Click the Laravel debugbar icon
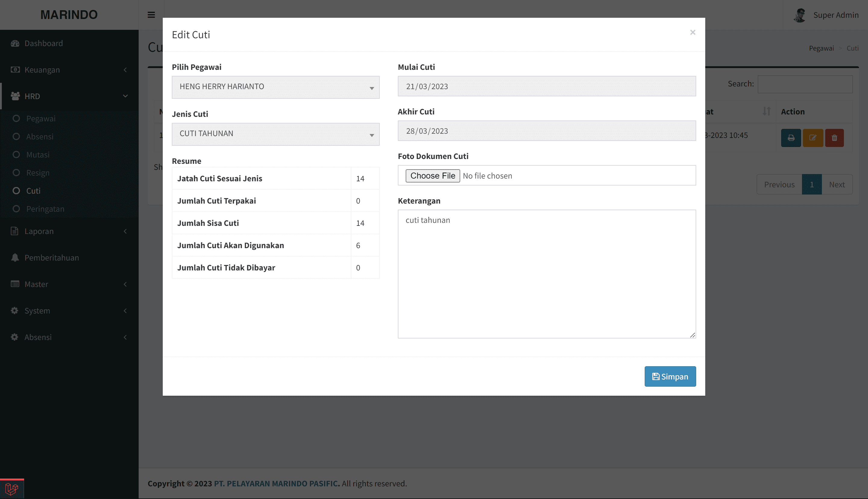This screenshot has height=499, width=868. point(12,489)
